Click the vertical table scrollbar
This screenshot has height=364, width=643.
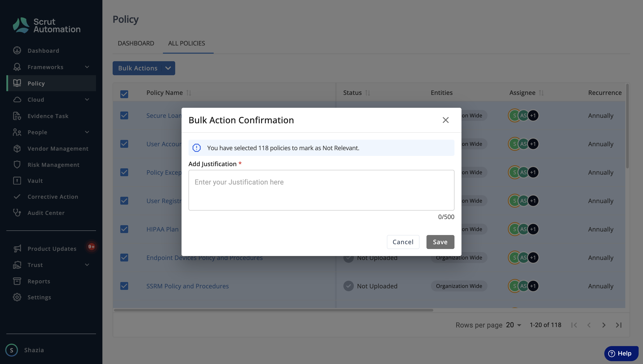[x=627, y=126]
